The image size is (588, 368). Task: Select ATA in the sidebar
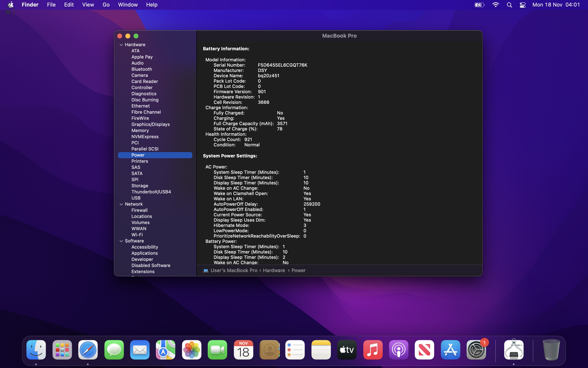click(135, 51)
